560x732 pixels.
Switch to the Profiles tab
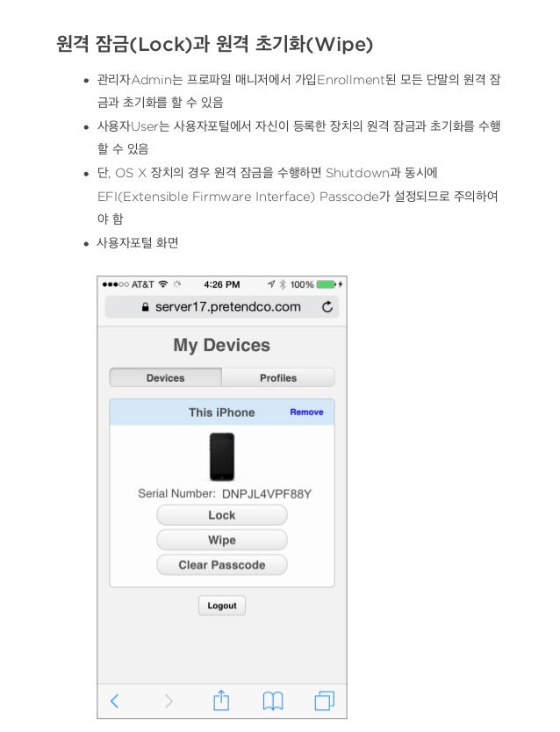tap(278, 377)
